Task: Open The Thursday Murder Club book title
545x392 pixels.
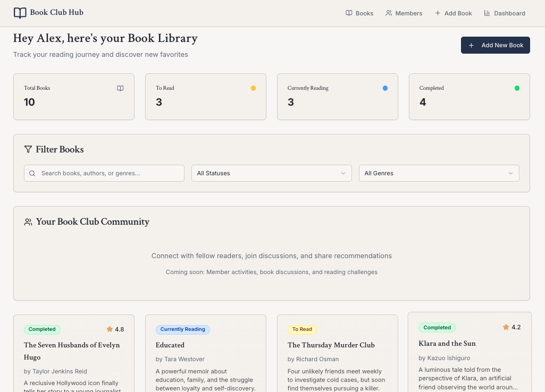Action: [x=331, y=345]
